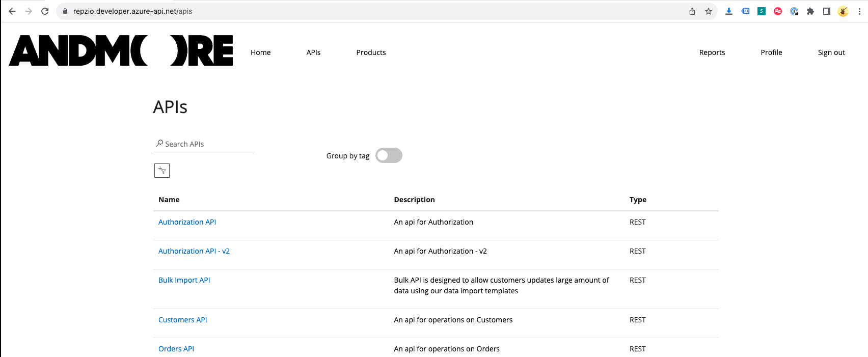868x357 pixels.
Task: Click the lock icon in the address bar
Action: pyautogui.click(x=65, y=11)
